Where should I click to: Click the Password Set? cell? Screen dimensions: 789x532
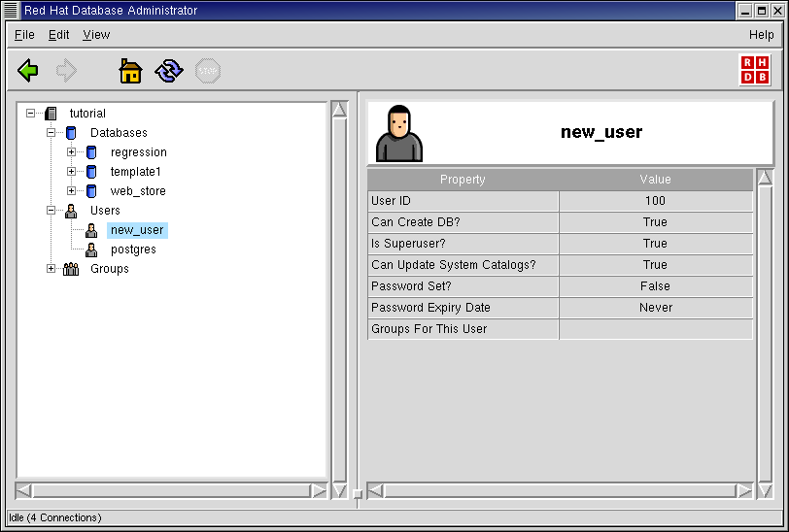(x=463, y=286)
